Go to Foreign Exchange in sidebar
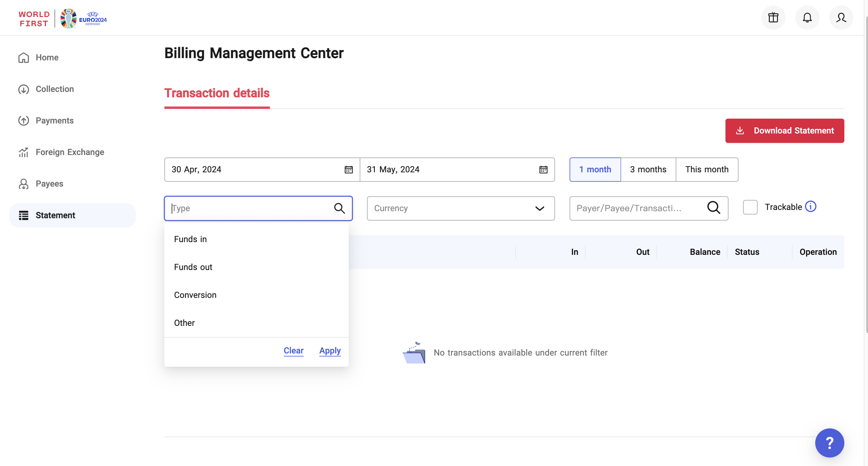The height and width of the screenshot is (466, 868). 70,152
